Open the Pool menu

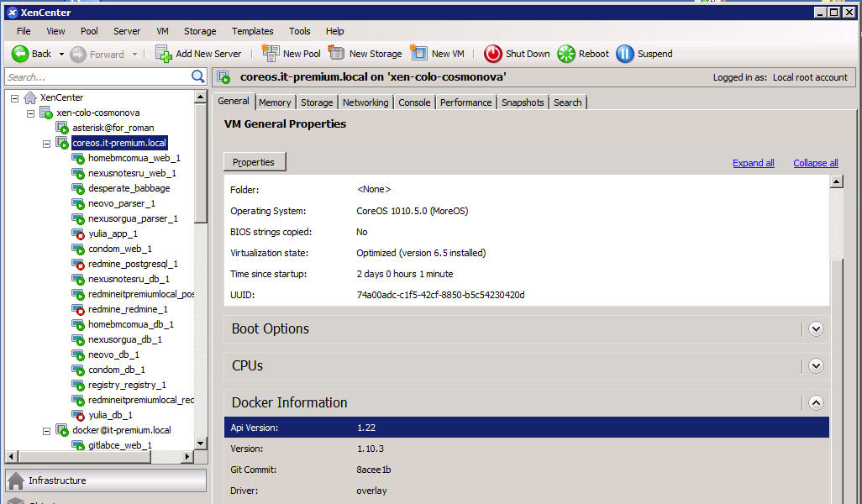tap(89, 31)
